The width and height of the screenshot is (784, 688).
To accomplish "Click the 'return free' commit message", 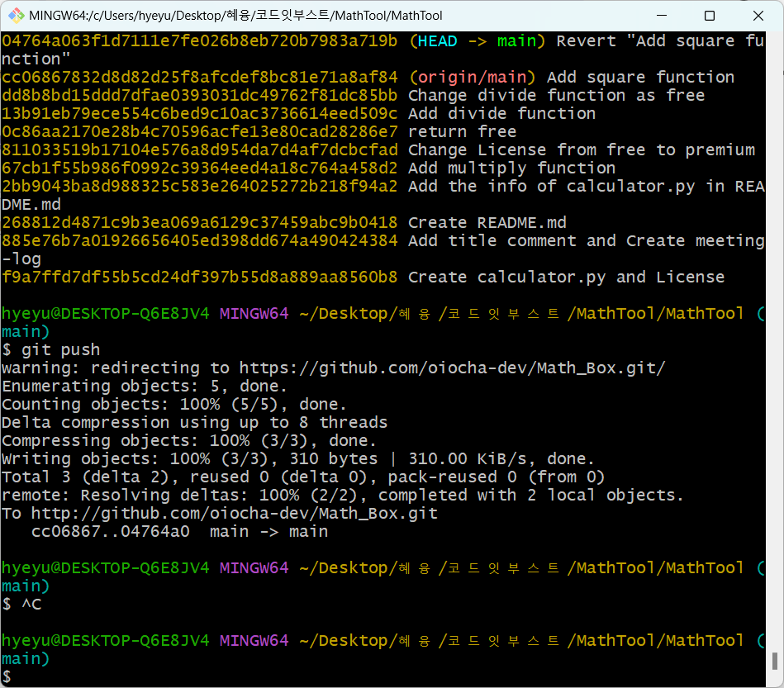I will [x=462, y=131].
